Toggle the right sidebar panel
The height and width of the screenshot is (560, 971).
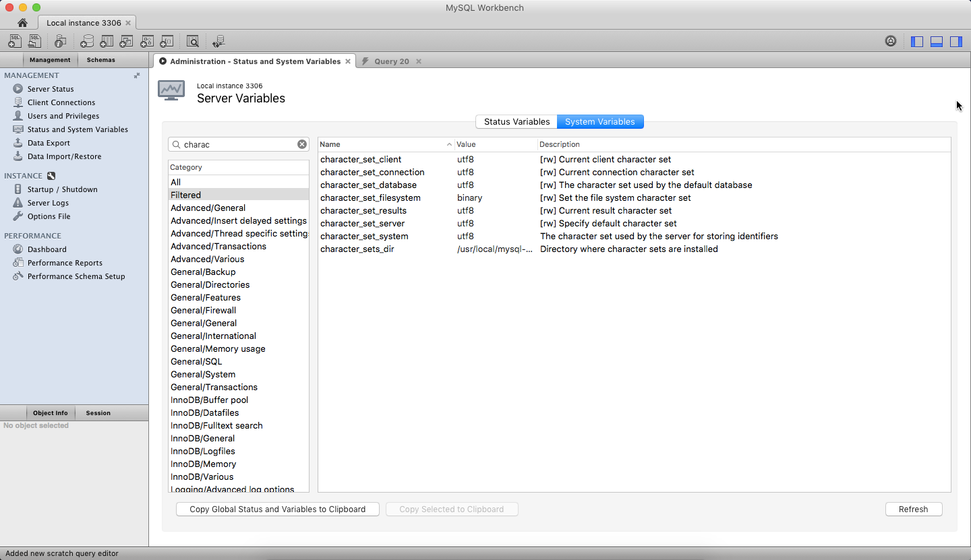956,41
